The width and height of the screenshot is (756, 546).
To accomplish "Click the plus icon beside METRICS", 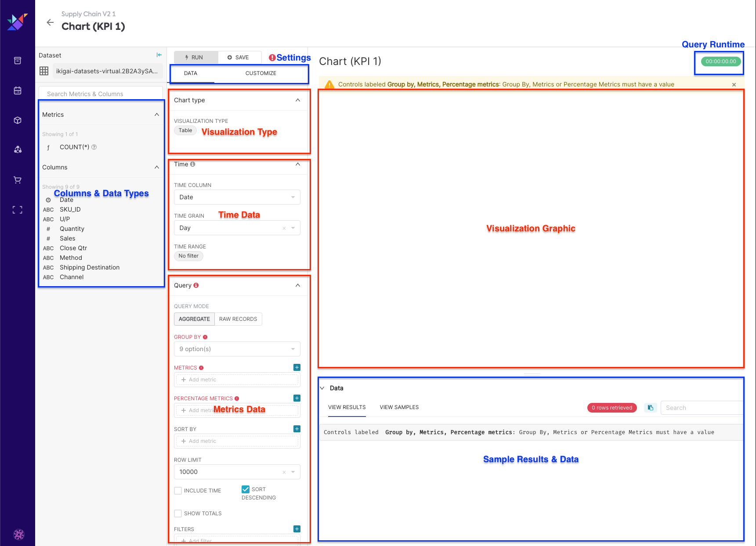I will 297,367.
